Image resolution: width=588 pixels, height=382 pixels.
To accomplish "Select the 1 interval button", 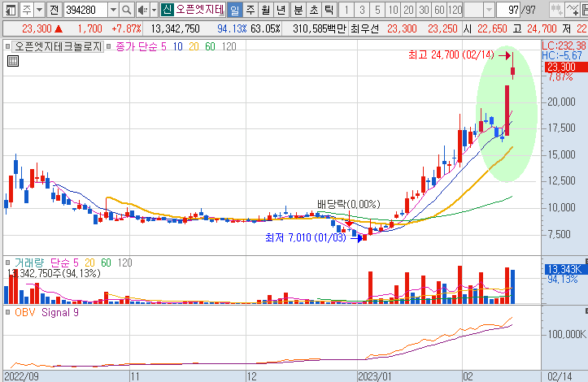I will pyautogui.click(x=346, y=10).
